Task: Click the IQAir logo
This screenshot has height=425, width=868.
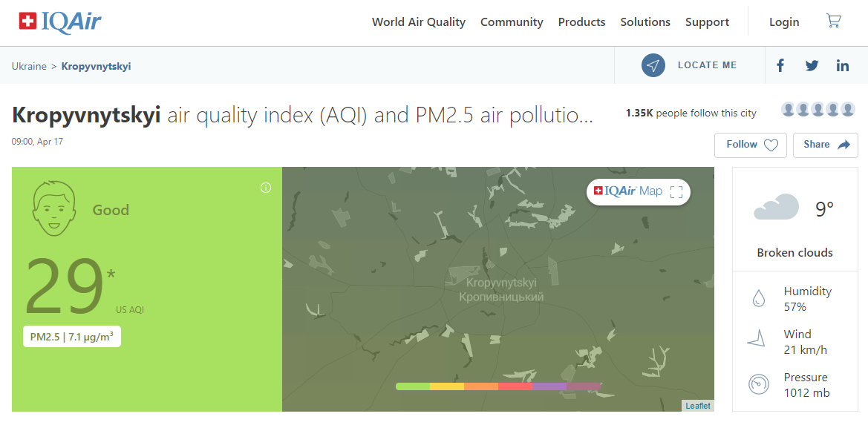Action: (60, 22)
